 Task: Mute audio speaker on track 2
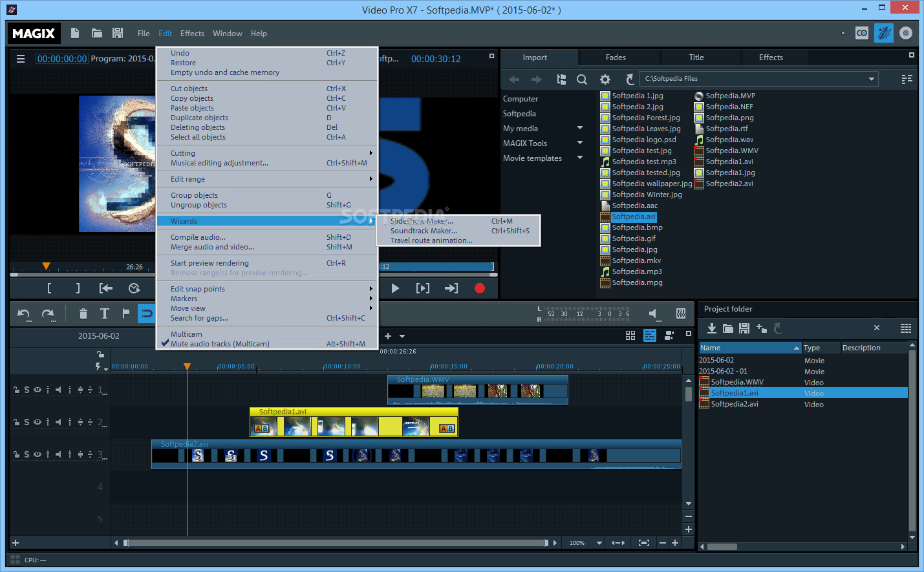click(x=58, y=422)
